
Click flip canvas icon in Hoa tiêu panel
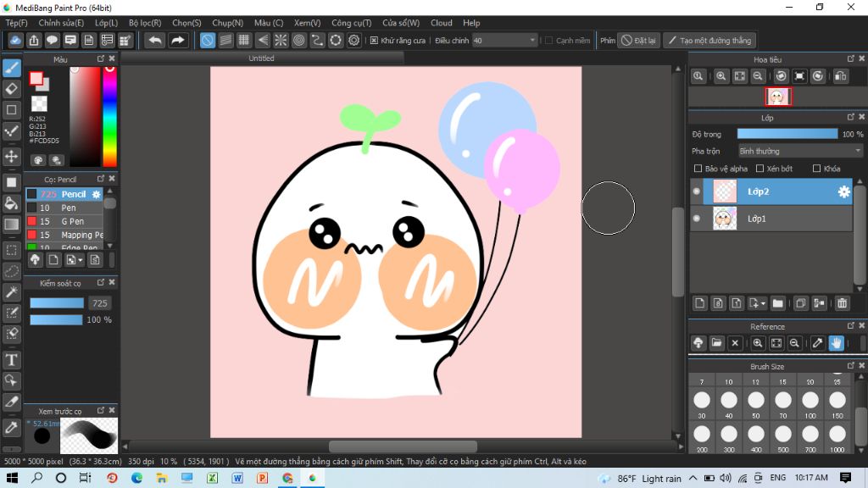pos(840,76)
